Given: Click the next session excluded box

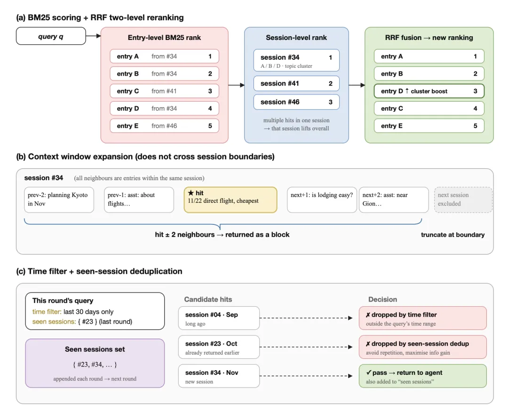Looking at the screenshot, I should point(463,200).
